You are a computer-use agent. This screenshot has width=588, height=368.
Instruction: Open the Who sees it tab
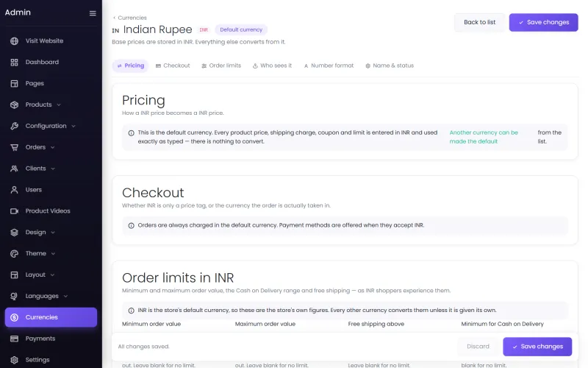tap(272, 66)
